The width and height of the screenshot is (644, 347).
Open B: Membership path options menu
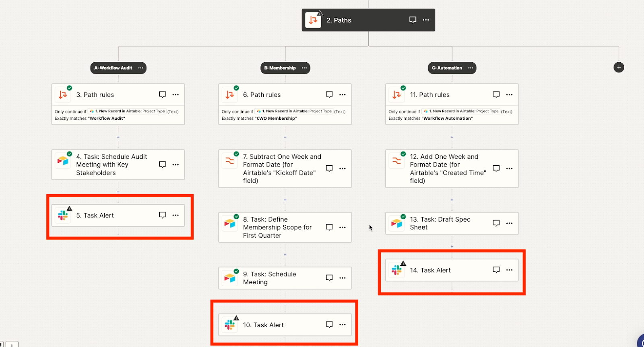[x=304, y=68]
